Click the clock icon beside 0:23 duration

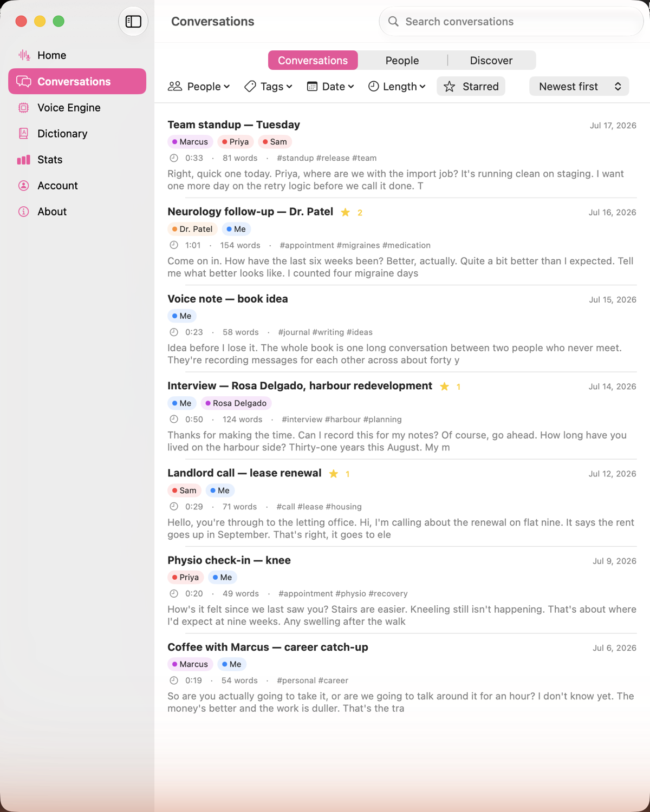click(x=174, y=332)
